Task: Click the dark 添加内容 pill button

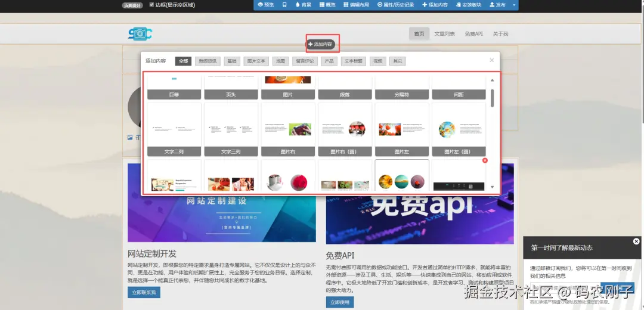Action: 321,44
